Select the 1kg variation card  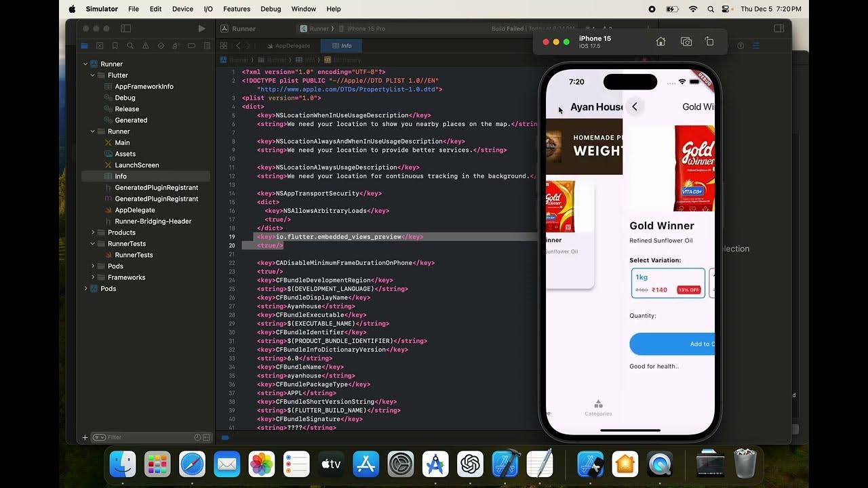(669, 283)
